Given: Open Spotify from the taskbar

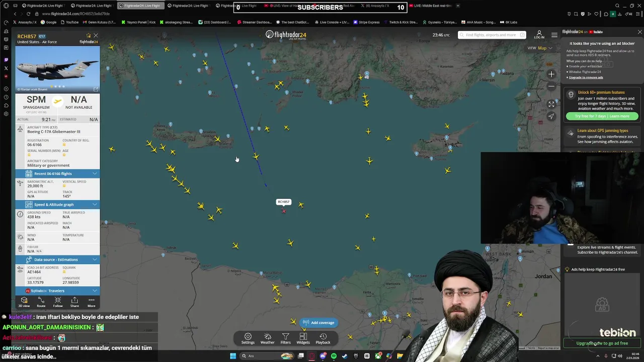Looking at the screenshot, I should pyautogui.click(x=334, y=356).
